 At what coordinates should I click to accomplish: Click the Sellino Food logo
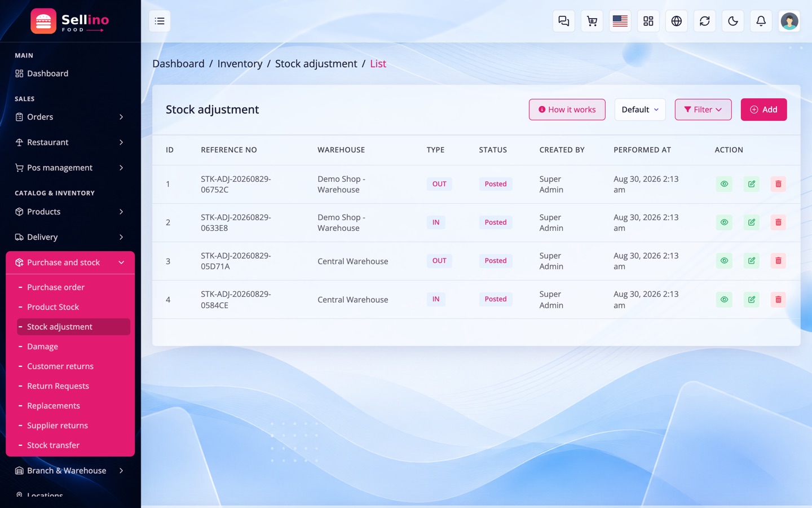70,21
